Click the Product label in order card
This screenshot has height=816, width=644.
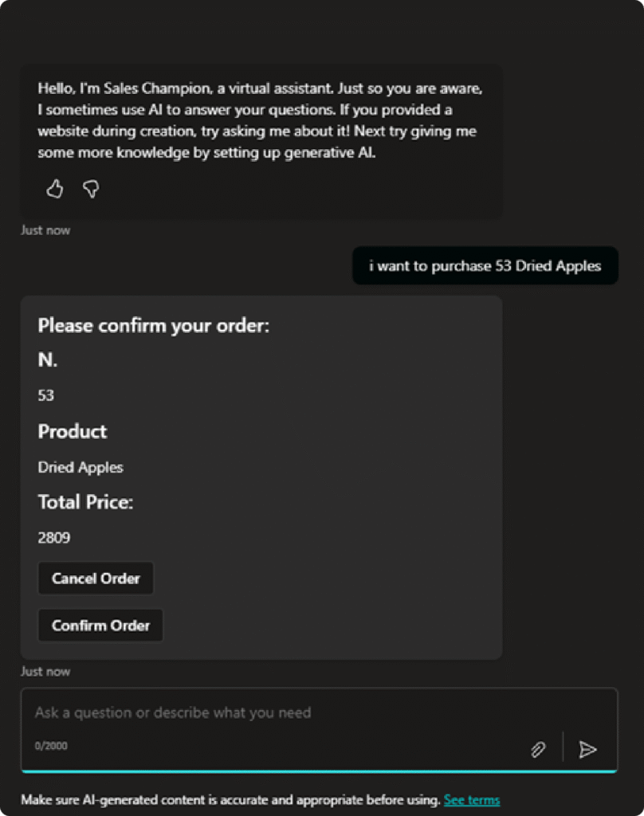tap(73, 431)
